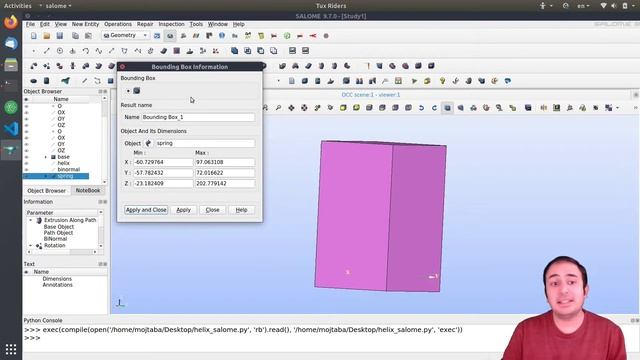
Task: Open Firefox from the Ubuntu dock
Action: coord(11,22)
